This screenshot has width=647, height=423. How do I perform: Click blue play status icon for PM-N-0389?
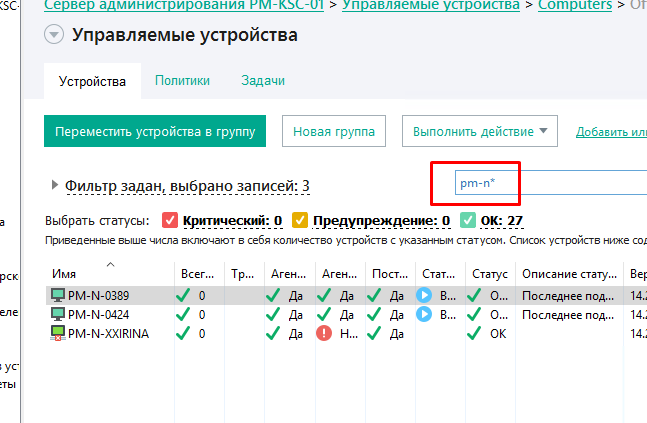click(x=424, y=295)
